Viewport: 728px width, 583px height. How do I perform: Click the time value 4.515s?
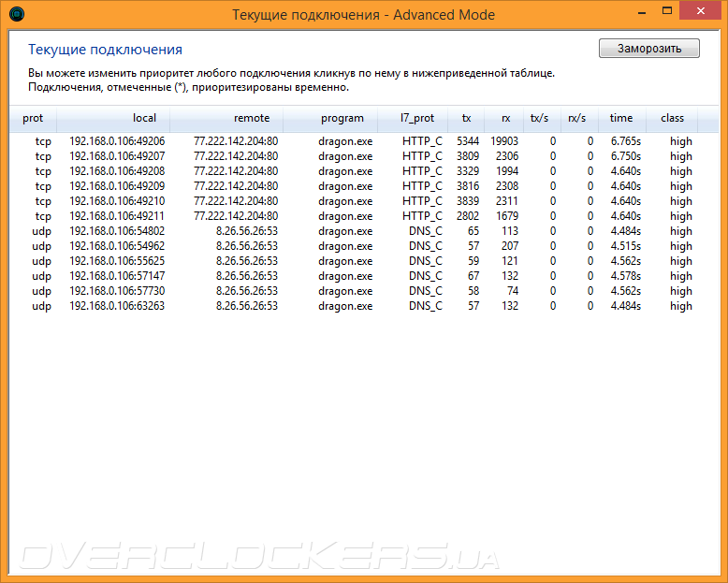click(x=626, y=246)
